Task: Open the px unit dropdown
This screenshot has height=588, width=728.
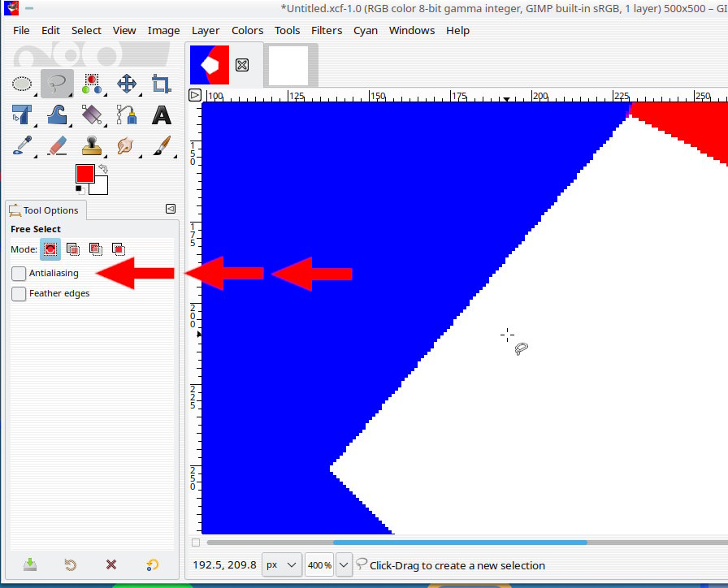Action: (x=281, y=564)
